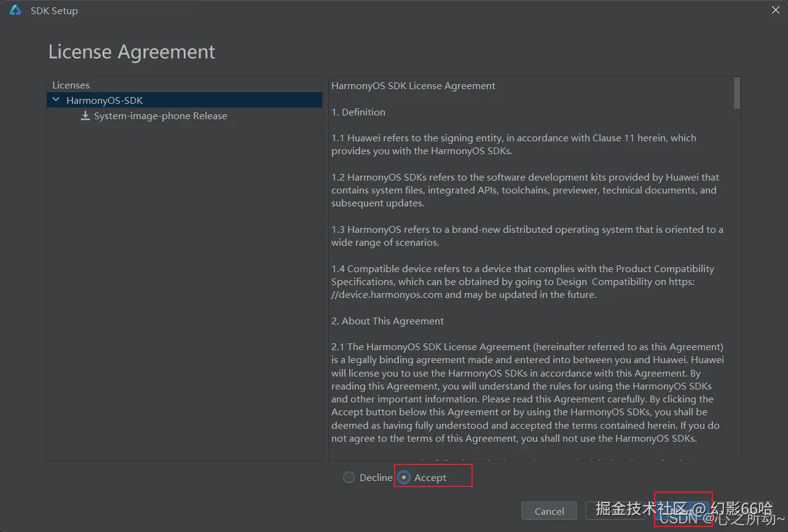Click paragraph 2.1 about legally binding agreement
Viewport: 788px width, 532px height.
(x=527, y=393)
